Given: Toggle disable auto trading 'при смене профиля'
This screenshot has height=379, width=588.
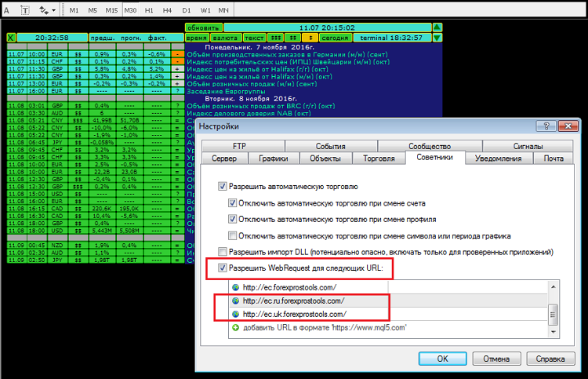Looking at the screenshot, I should click(233, 219).
